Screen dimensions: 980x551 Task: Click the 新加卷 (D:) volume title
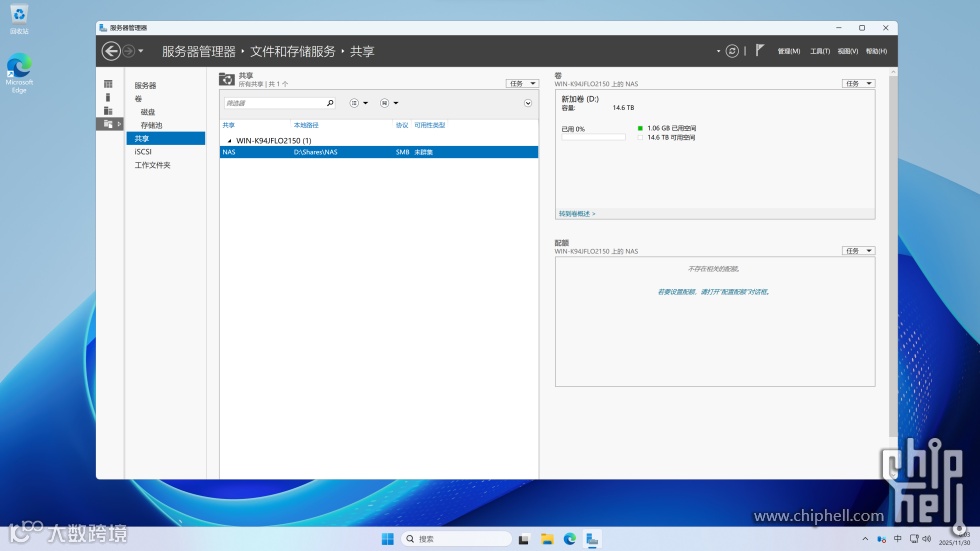tap(580, 99)
